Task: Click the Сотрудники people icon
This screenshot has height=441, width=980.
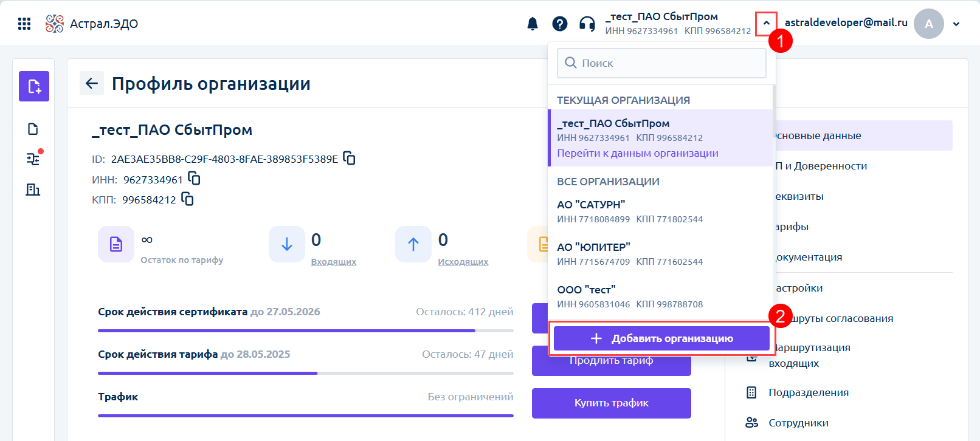Action: tap(752, 422)
